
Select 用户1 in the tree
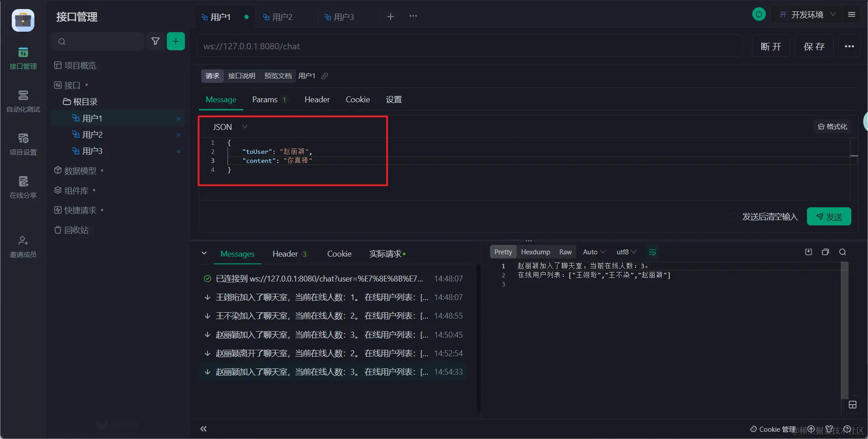(x=118, y=119)
